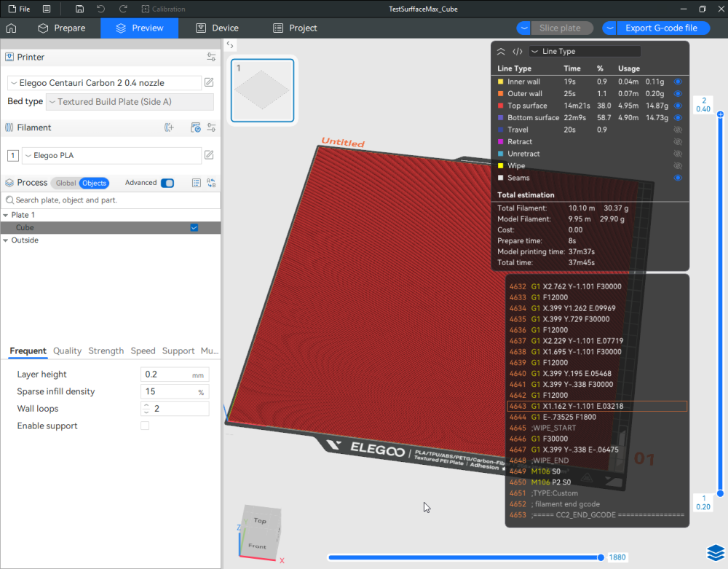This screenshot has width=728, height=569.
Task: Add a new filament slot
Action: tap(169, 127)
